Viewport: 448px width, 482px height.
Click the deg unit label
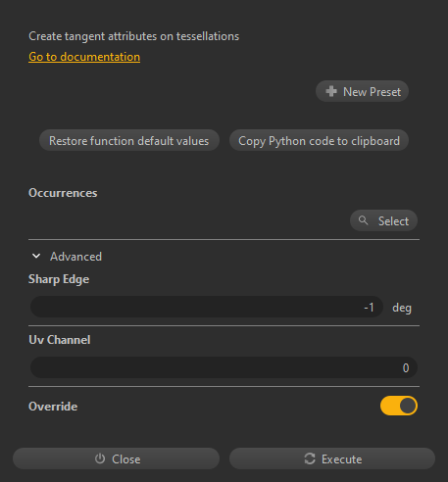[x=402, y=308]
